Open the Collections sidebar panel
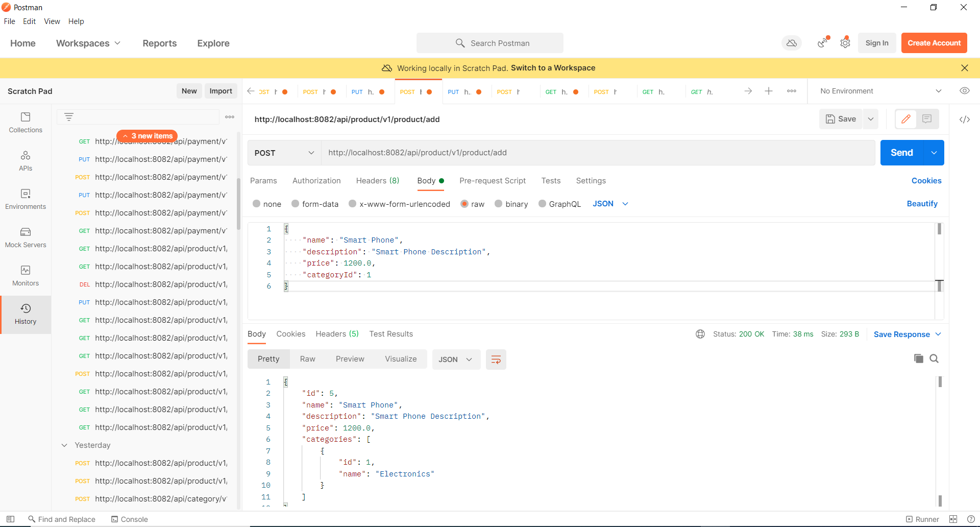The image size is (980, 527). point(26,123)
